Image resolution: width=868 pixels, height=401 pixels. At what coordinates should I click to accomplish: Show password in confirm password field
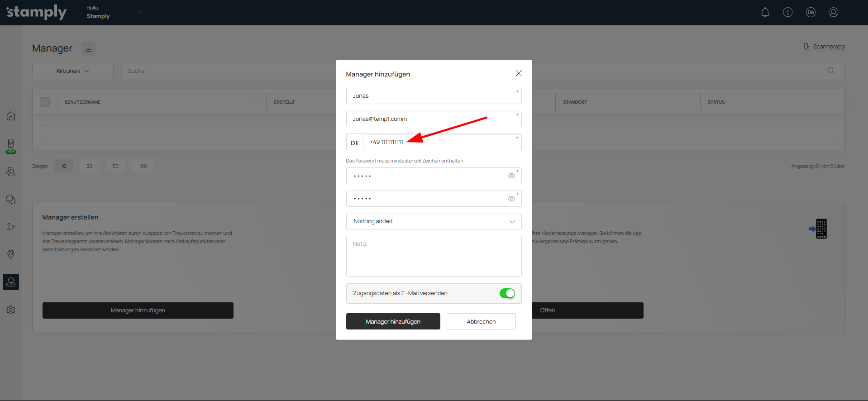coord(511,199)
